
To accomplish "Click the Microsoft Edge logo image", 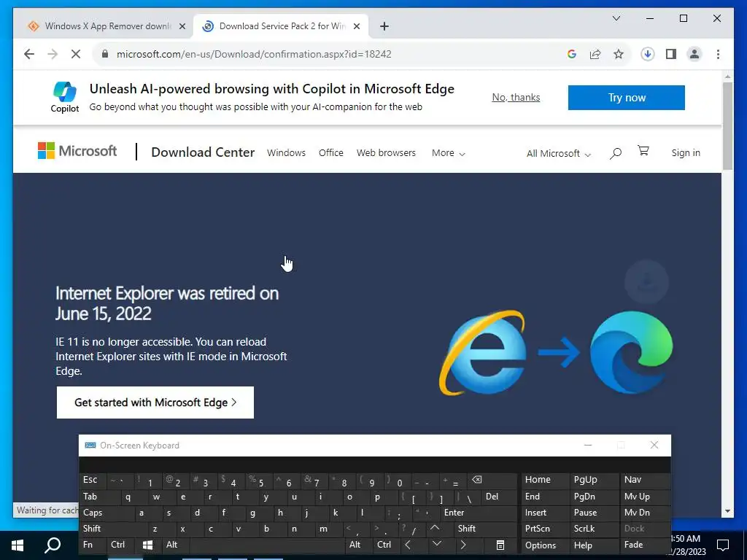I will 631,352.
